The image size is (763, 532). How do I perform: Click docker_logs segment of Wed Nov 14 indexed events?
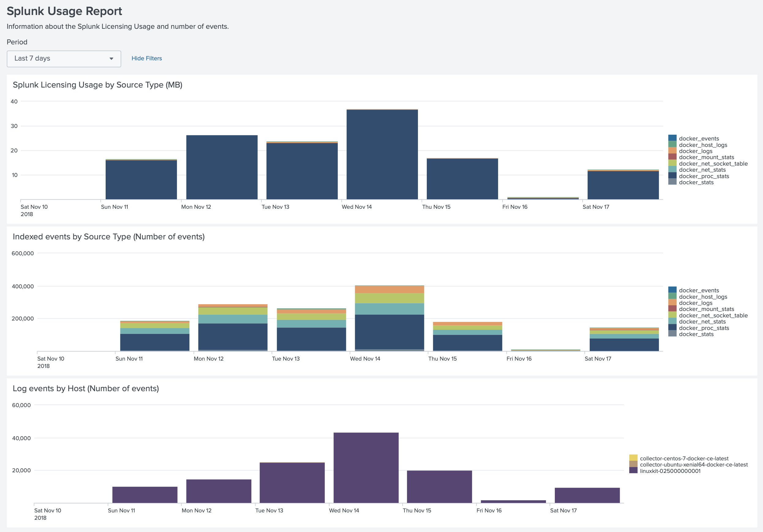[x=389, y=290]
